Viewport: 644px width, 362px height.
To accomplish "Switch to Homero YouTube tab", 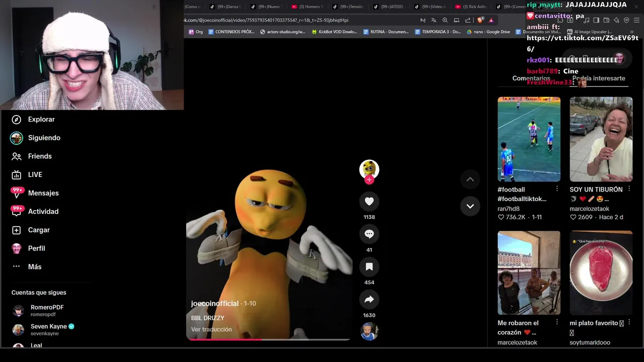I will (307, 7).
